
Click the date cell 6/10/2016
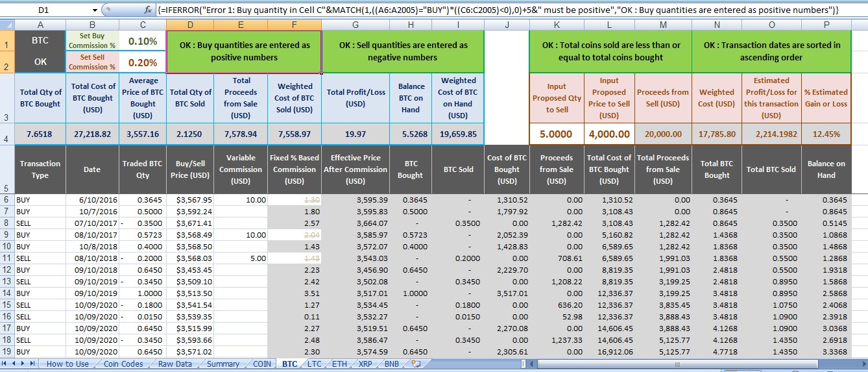coord(93,200)
